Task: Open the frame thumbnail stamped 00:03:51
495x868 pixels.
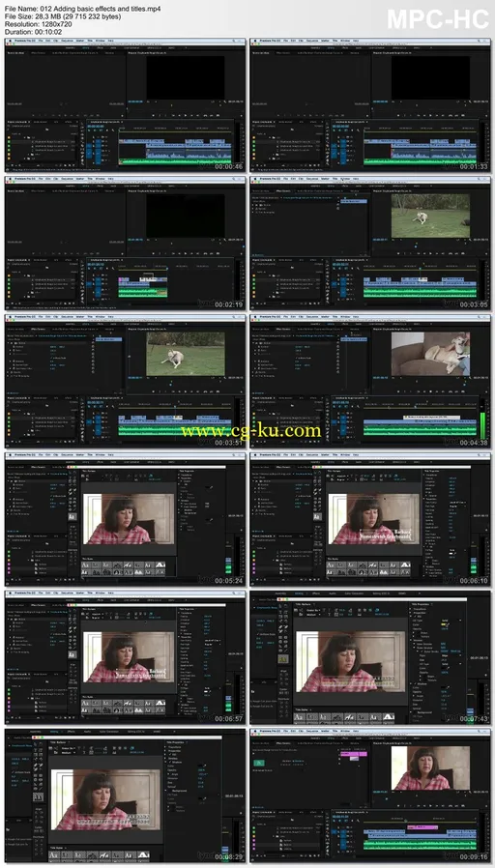Action: 125,381
